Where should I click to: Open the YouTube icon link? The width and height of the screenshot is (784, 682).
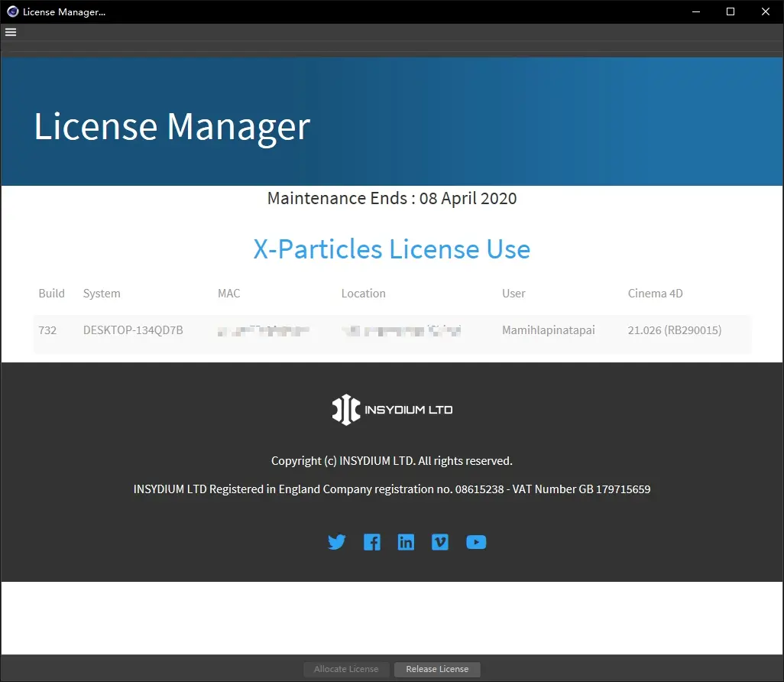click(x=476, y=542)
